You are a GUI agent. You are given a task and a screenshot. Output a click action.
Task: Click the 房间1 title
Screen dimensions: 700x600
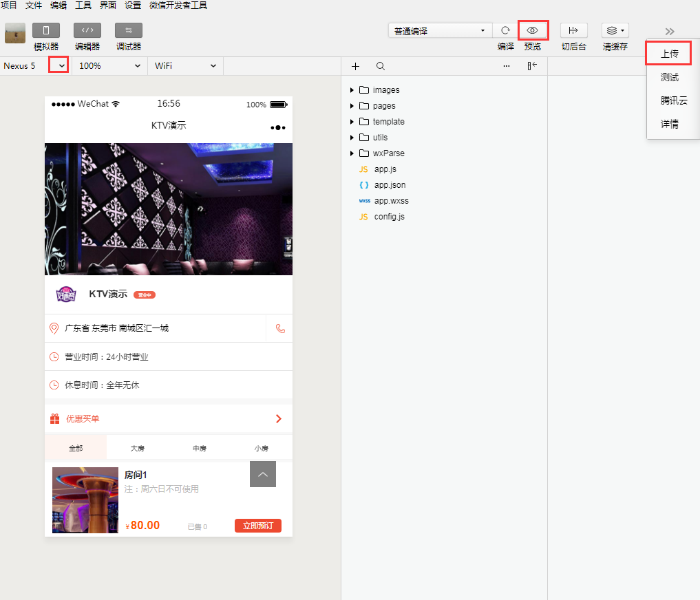tap(136, 475)
